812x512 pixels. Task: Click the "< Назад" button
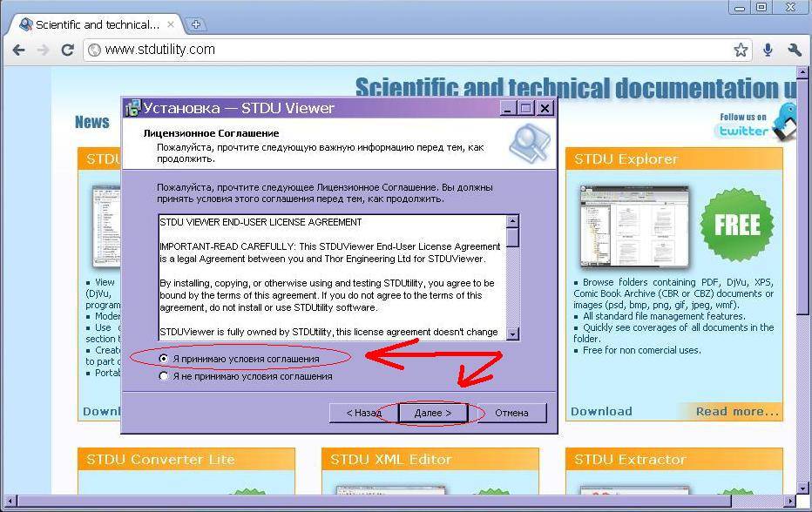364,413
